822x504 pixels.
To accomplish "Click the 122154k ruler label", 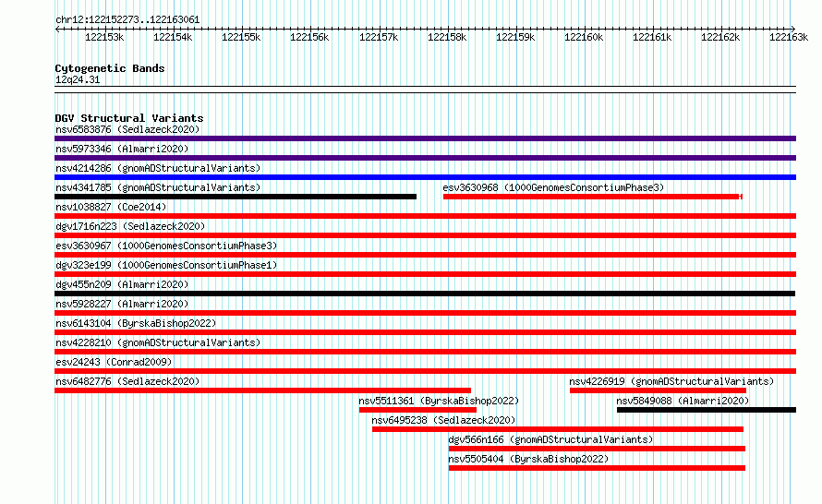I will click(173, 37).
